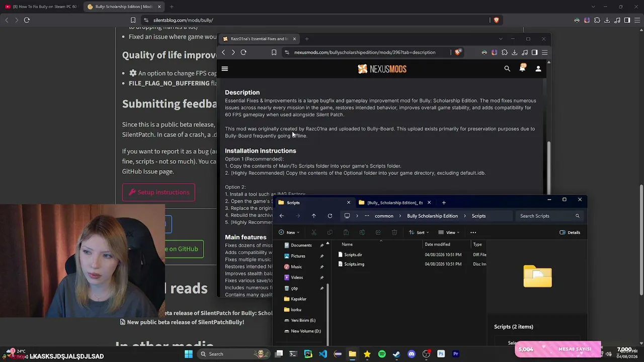The height and width of the screenshot is (362, 644).
Task: Toggle the Details pane in File Explorer
Action: point(570,232)
